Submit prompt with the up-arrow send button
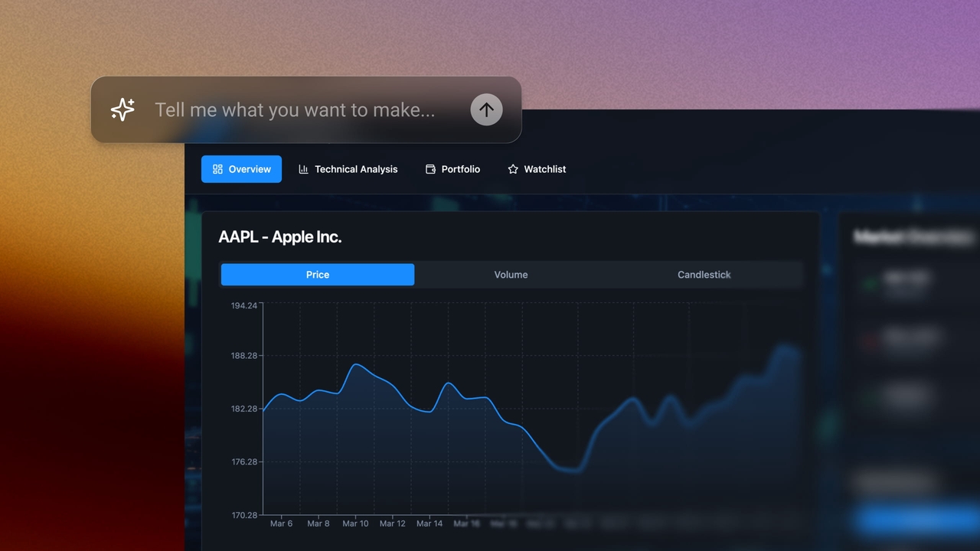980x551 pixels. coord(486,109)
